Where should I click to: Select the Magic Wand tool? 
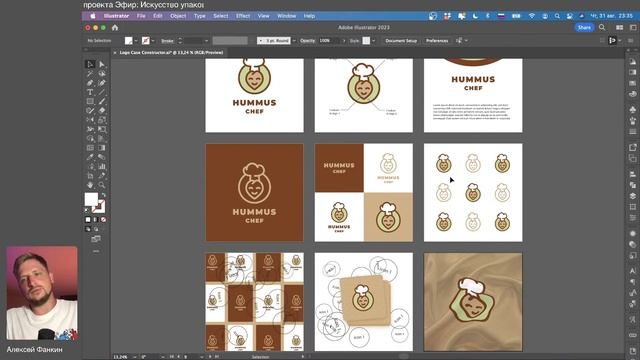pos(90,73)
